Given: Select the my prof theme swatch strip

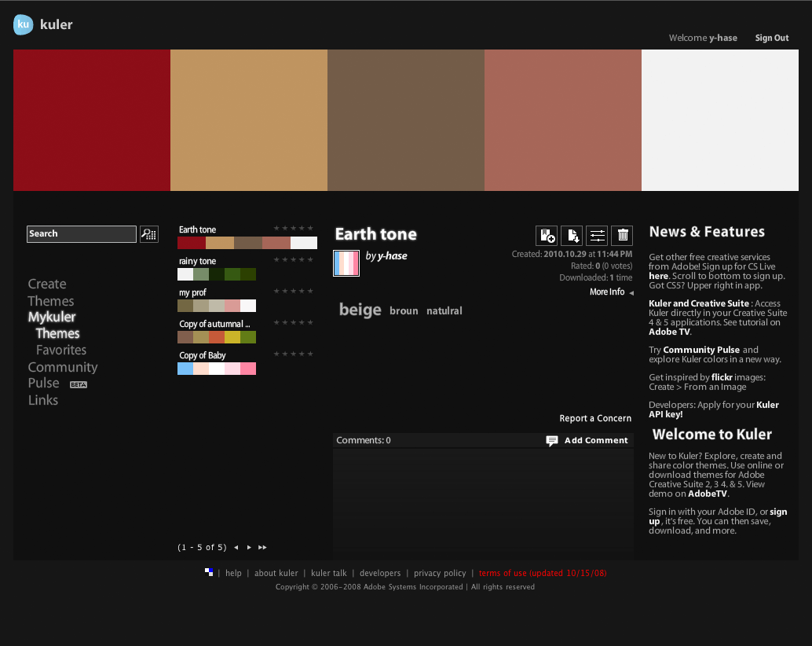Looking at the screenshot, I should [217, 306].
